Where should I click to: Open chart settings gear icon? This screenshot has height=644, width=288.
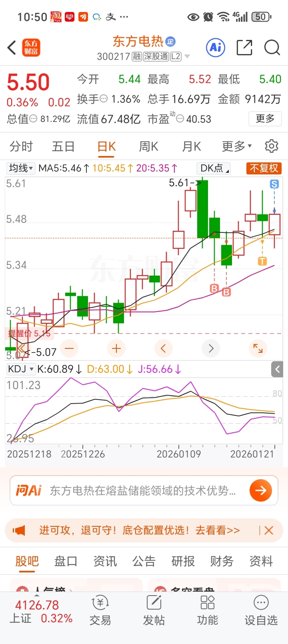[x=272, y=146]
